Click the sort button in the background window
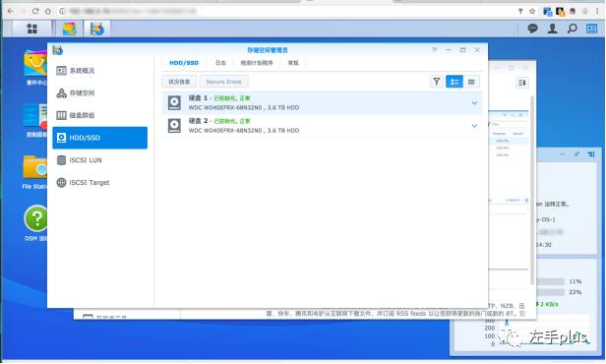The image size is (606, 364). [x=521, y=83]
